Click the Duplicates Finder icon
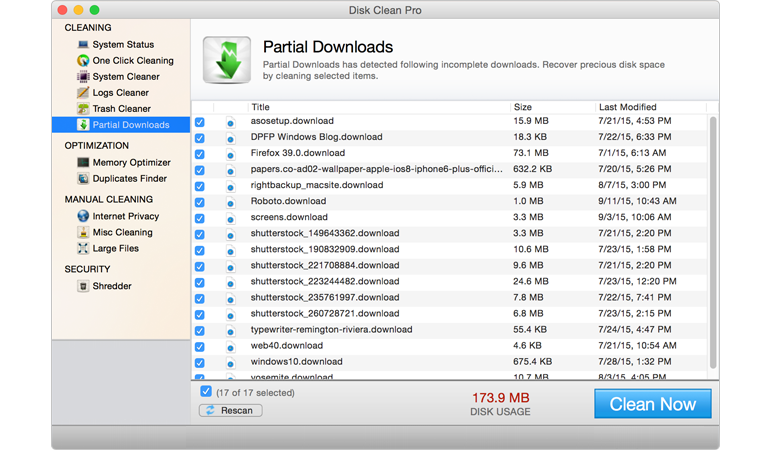 [83, 179]
